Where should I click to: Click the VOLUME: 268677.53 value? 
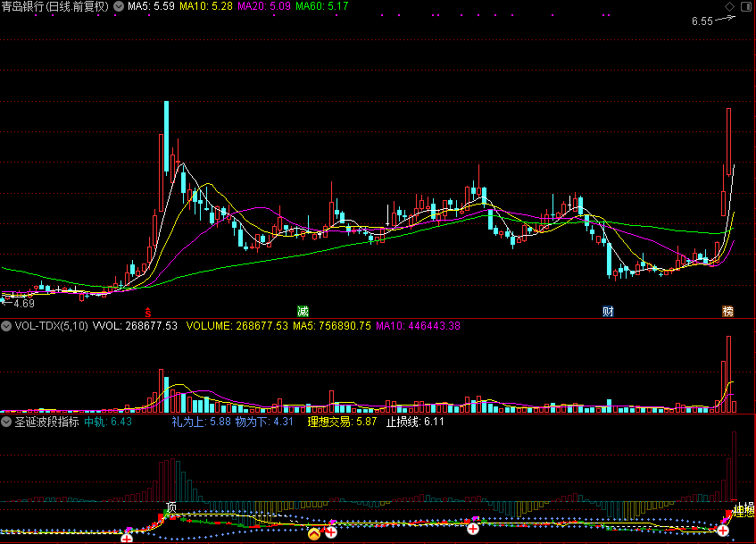(237, 326)
